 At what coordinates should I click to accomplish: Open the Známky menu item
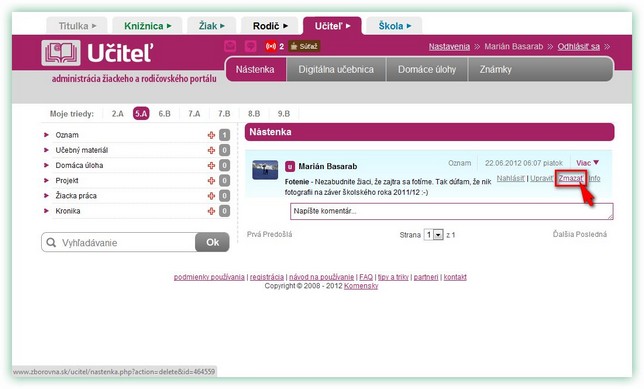tap(495, 69)
